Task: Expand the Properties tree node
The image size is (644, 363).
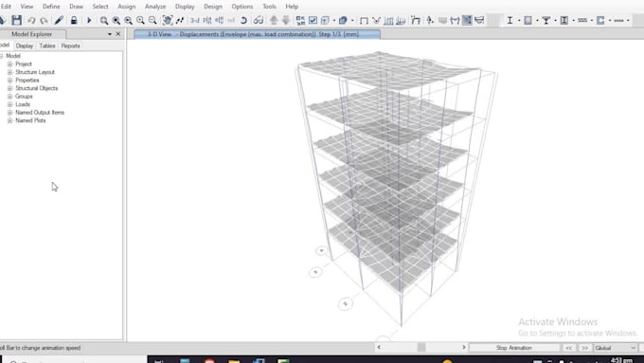Action: [9, 81]
